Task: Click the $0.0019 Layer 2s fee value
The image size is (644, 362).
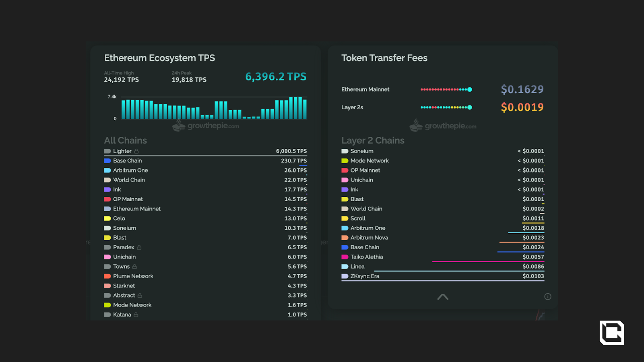Action: (x=522, y=107)
